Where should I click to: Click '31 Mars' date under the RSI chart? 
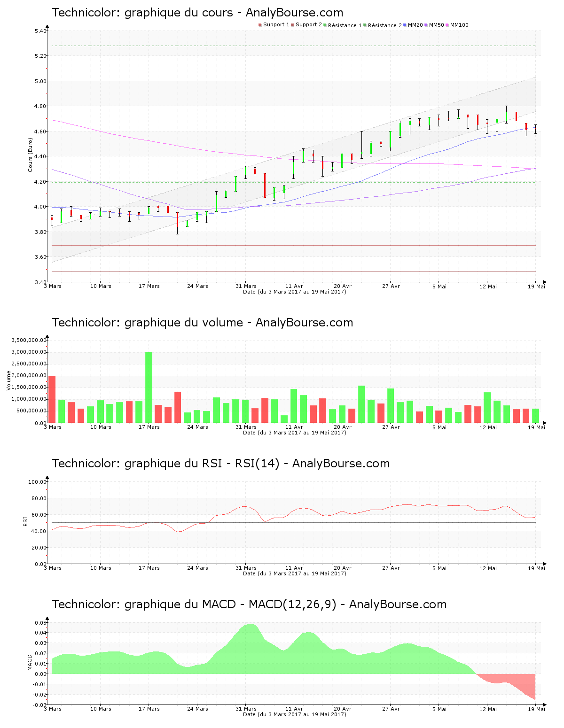(x=246, y=568)
